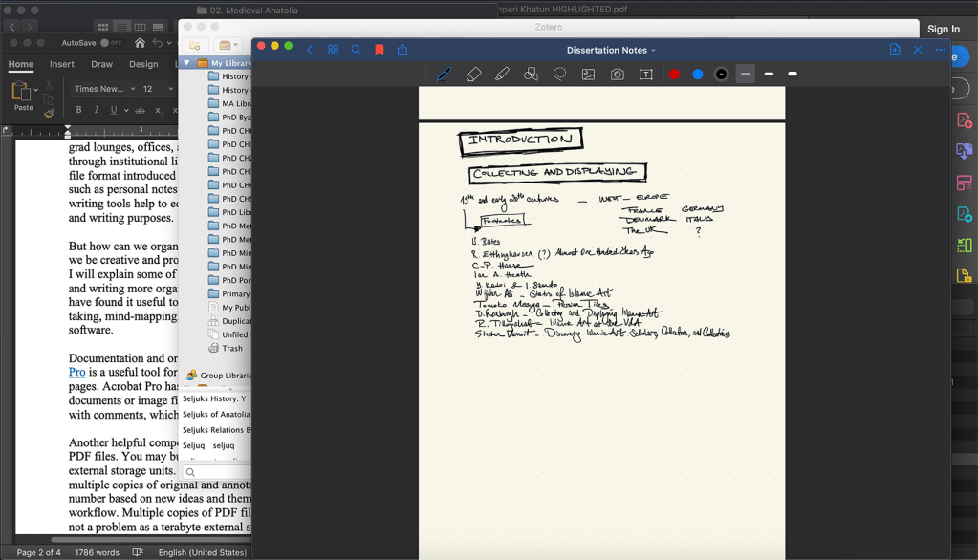The width and height of the screenshot is (978, 560).
Task: Choose the highlighter tool
Action: click(x=502, y=75)
